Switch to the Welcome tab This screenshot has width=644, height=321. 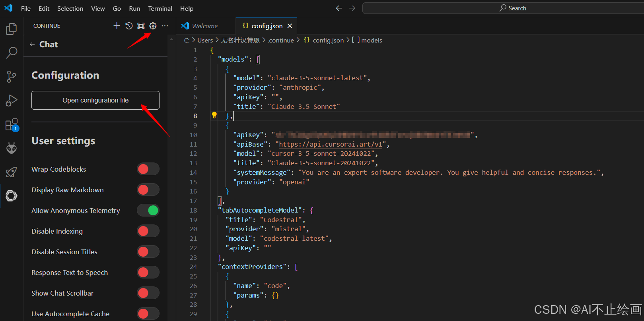[x=205, y=26]
